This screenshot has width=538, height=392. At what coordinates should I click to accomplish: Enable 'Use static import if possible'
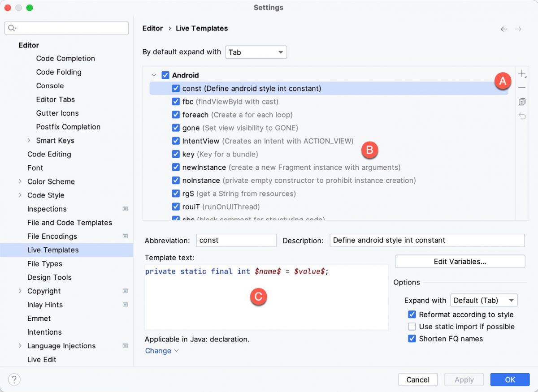(x=412, y=327)
